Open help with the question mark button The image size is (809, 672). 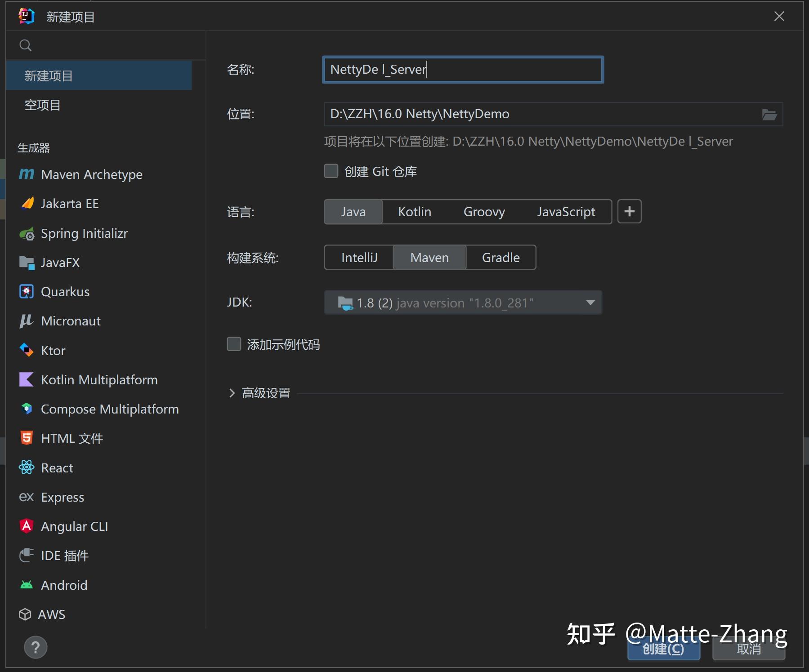(x=36, y=647)
